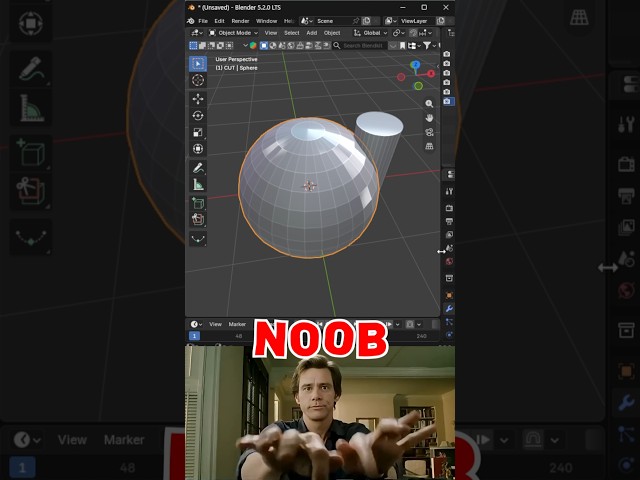640x480 pixels.
Task: Enable the Subtract selection mode
Action: click(211, 45)
